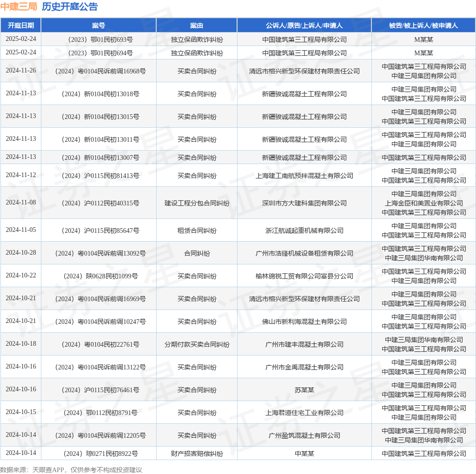This screenshot has width=476, height=474.
Task: Select case number (2024)新0104民初13015号
Action: tap(100, 117)
